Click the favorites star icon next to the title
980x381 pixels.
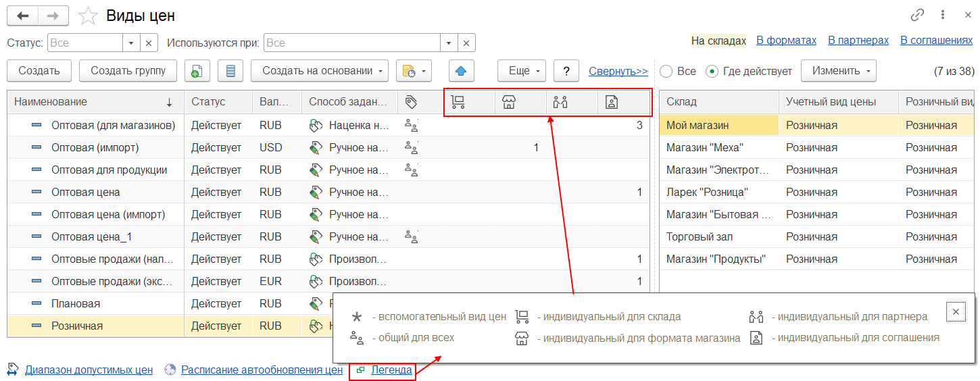coord(89,16)
